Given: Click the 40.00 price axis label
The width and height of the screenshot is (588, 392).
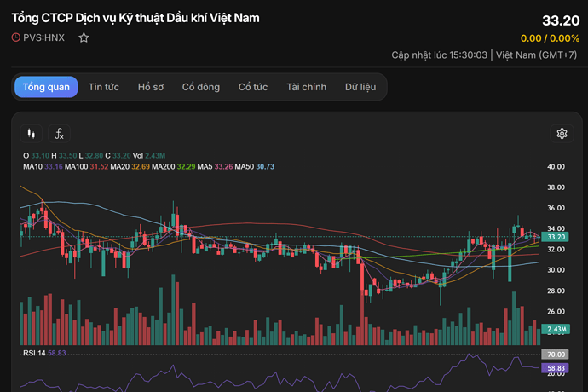Looking at the screenshot, I should [556, 166].
